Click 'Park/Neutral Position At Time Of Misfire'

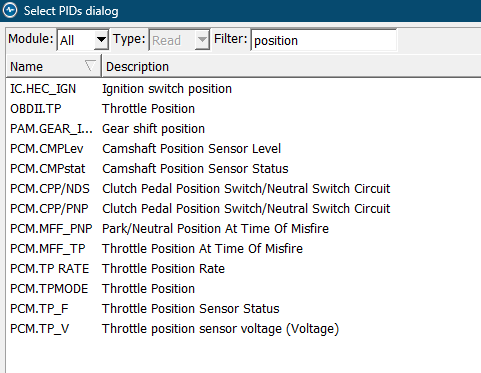coord(215,229)
